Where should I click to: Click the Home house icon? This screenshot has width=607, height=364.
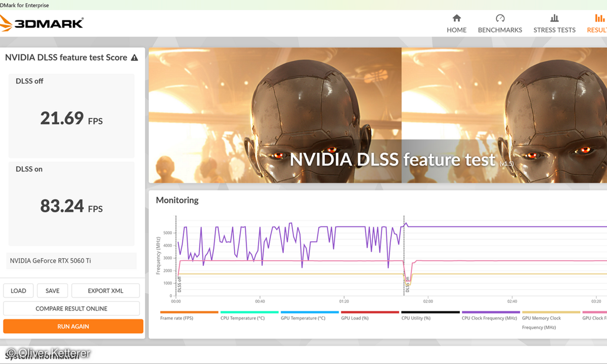pyautogui.click(x=457, y=18)
